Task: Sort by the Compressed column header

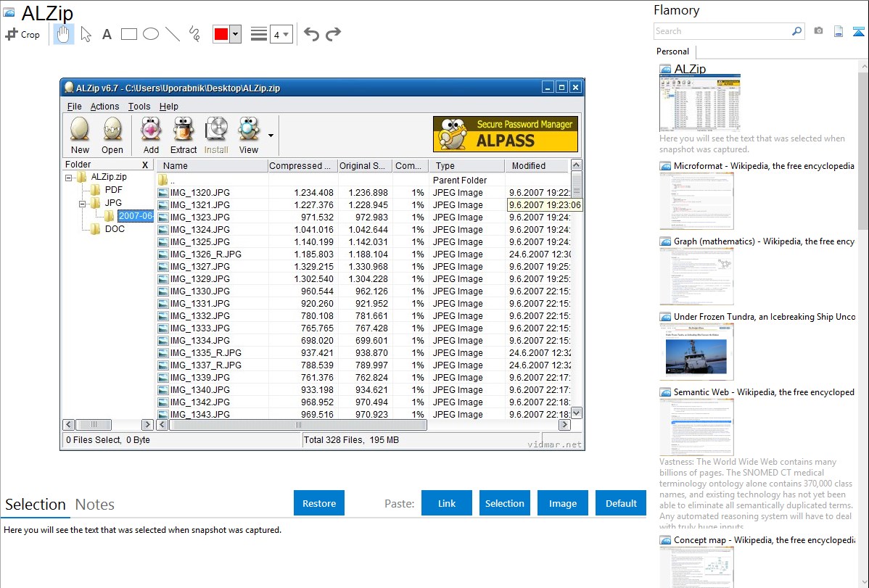Action: coord(302,166)
